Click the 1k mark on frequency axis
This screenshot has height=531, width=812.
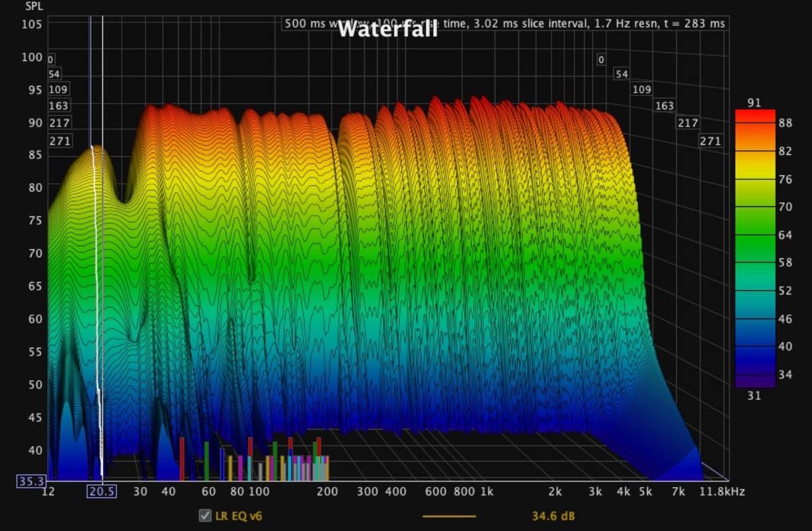[x=486, y=492]
